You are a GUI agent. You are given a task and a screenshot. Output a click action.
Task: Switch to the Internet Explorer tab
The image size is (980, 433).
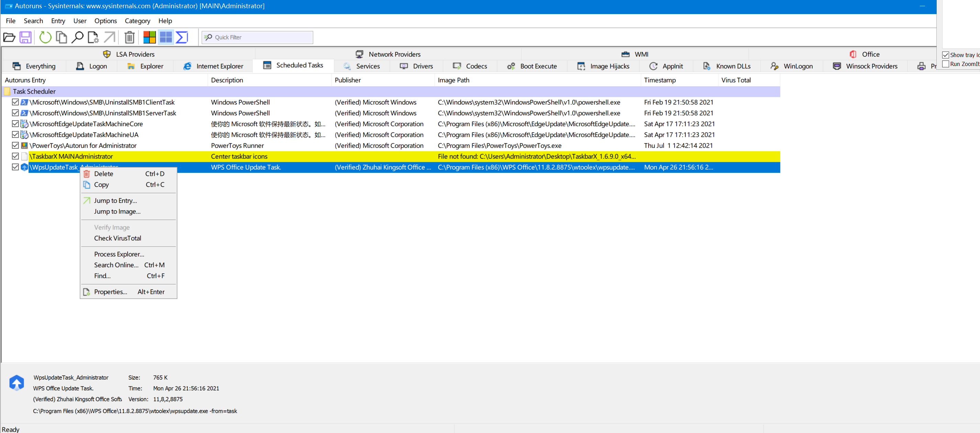point(213,66)
